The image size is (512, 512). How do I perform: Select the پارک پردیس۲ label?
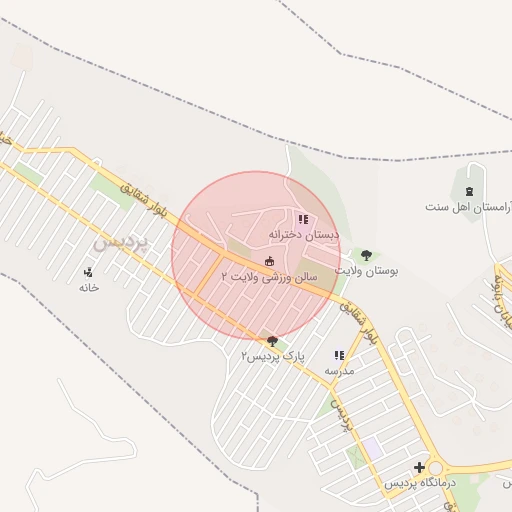[273, 357]
